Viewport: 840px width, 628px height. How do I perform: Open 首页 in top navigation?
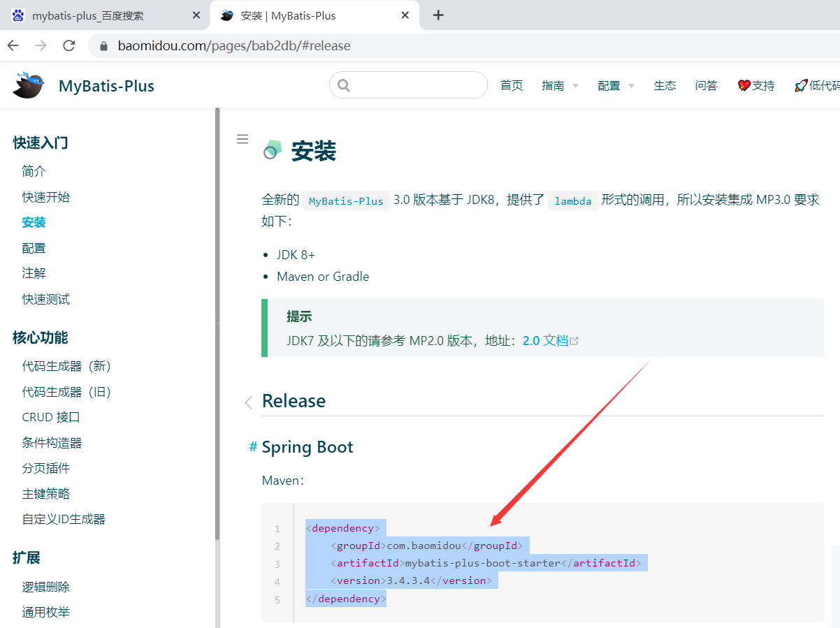point(512,85)
